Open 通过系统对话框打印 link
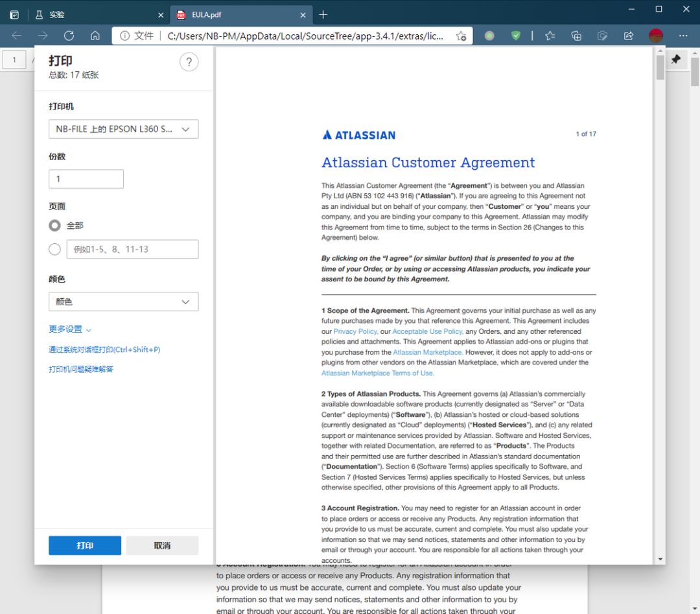This screenshot has width=700, height=614. (x=104, y=349)
